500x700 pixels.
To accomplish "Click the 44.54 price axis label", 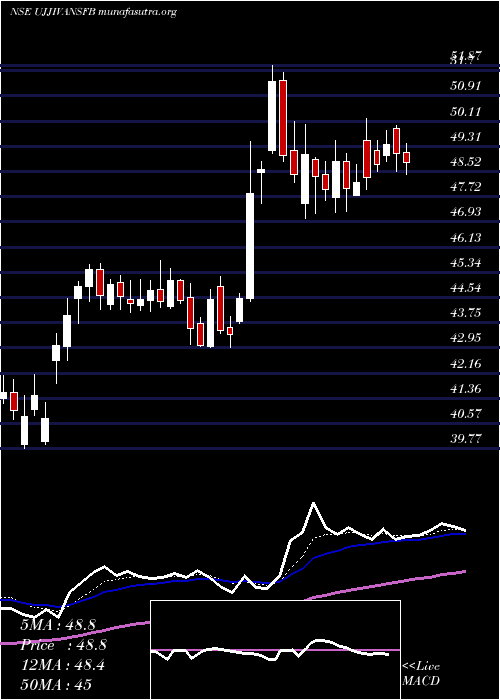I will (x=466, y=287).
